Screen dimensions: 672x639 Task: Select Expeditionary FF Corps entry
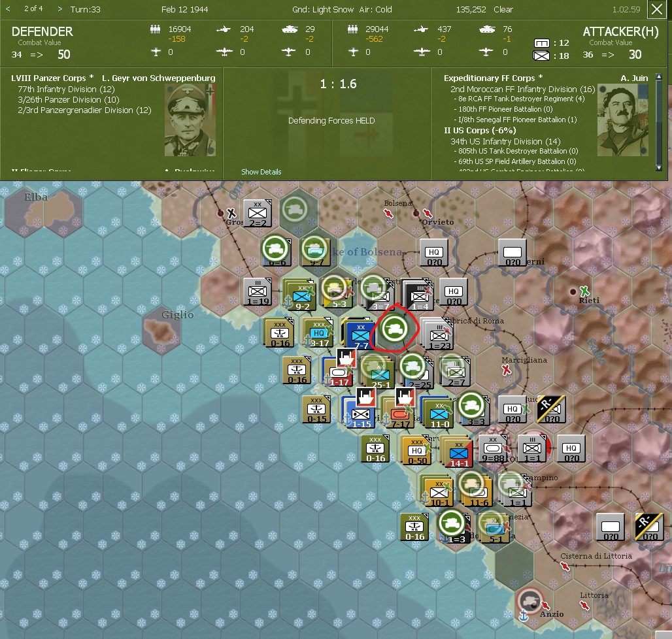(x=493, y=78)
